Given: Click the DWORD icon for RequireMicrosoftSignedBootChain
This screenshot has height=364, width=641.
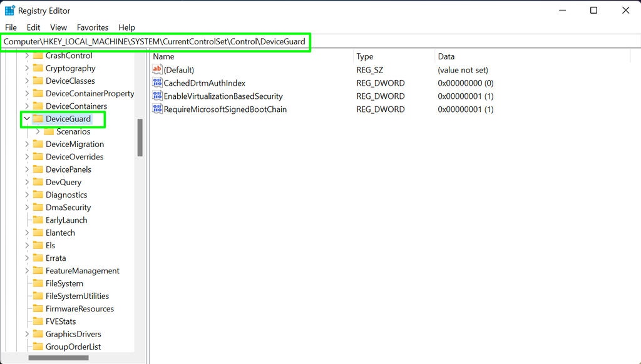Looking at the screenshot, I should click(x=157, y=109).
